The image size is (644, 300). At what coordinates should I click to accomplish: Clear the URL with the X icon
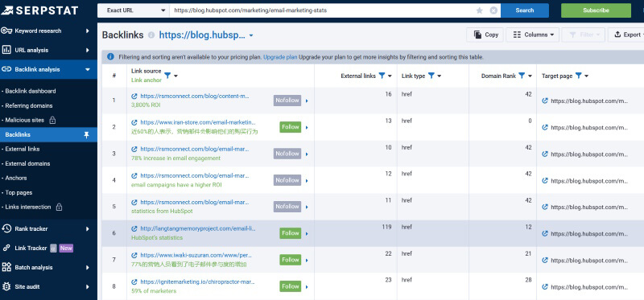point(493,10)
